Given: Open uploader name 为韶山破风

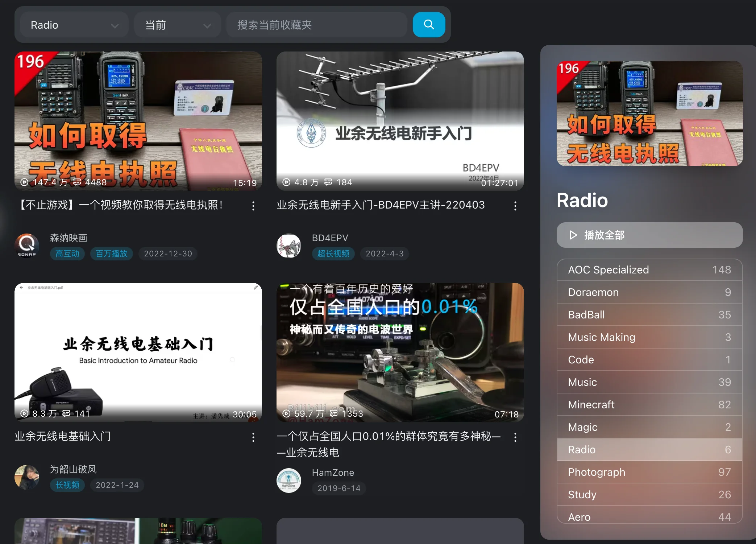Looking at the screenshot, I should (x=73, y=469).
